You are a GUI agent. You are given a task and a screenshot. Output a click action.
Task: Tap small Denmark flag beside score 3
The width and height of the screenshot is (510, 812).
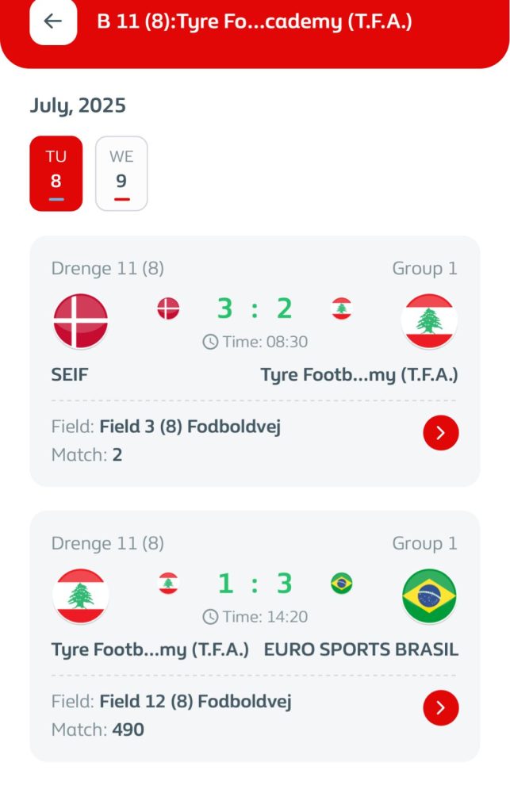click(x=168, y=308)
